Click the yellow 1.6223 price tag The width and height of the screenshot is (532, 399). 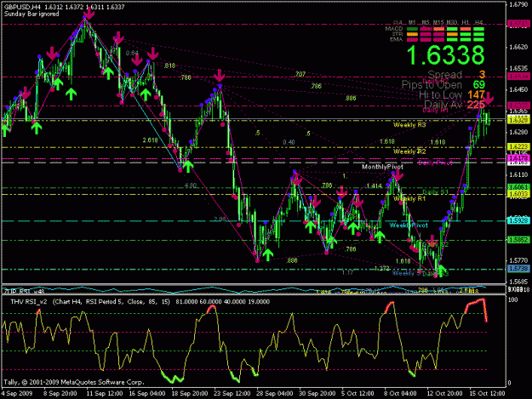coord(518,147)
